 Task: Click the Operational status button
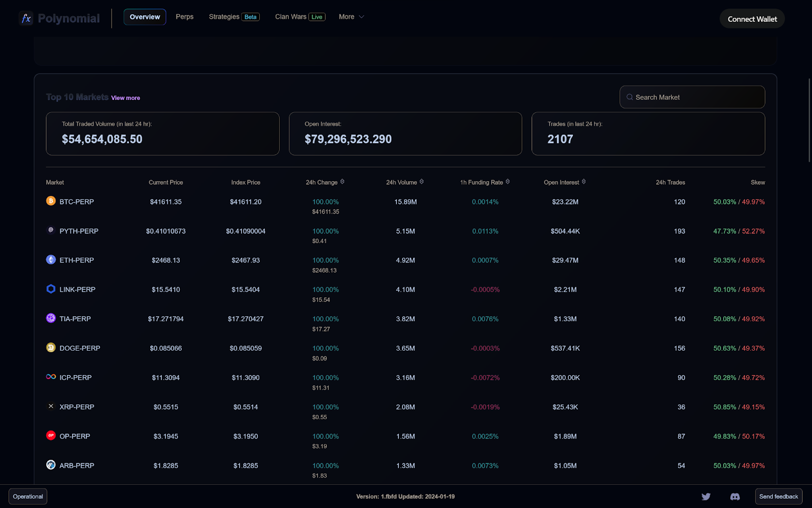(x=28, y=496)
